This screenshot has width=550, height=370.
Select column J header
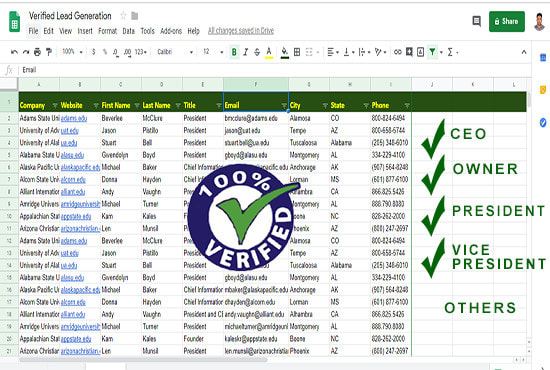432,85
